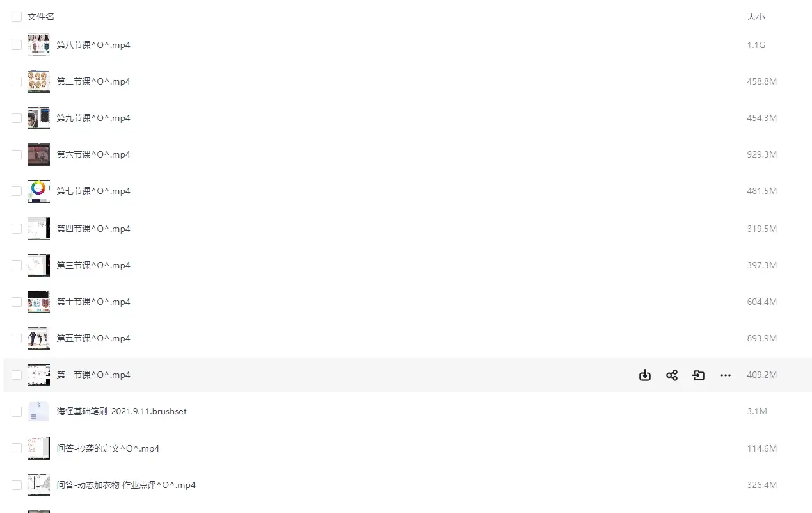Open the color wheel thumbnail of 第七节课
The width and height of the screenshot is (812, 513).
point(38,191)
